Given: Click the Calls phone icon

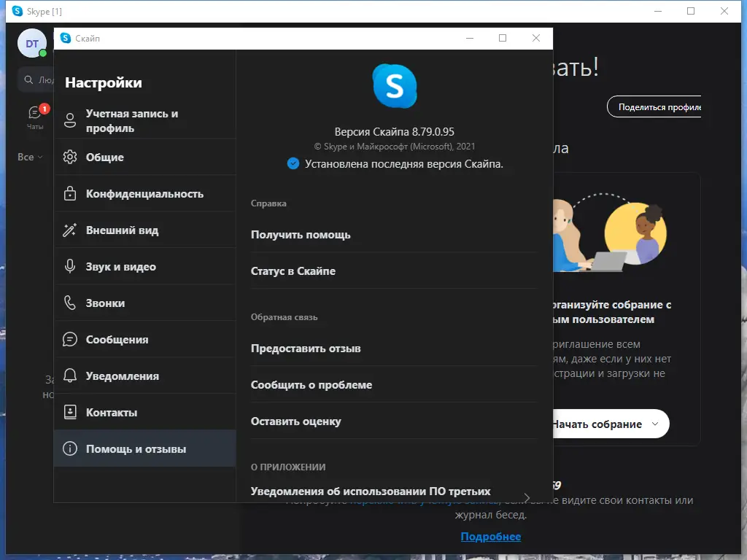Looking at the screenshot, I should pos(70,303).
